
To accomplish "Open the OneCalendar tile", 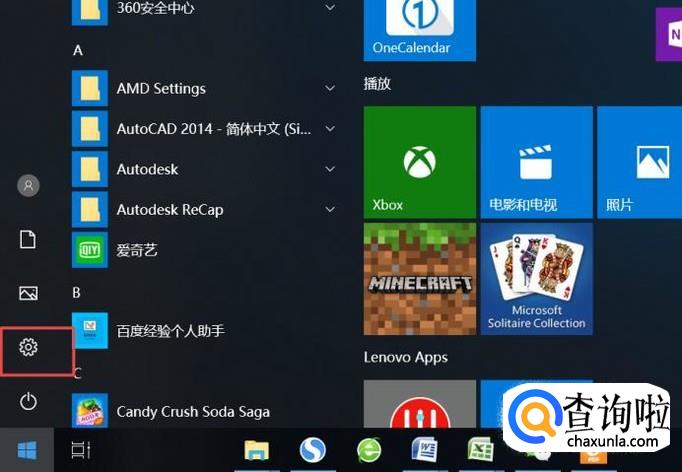I will (420, 30).
